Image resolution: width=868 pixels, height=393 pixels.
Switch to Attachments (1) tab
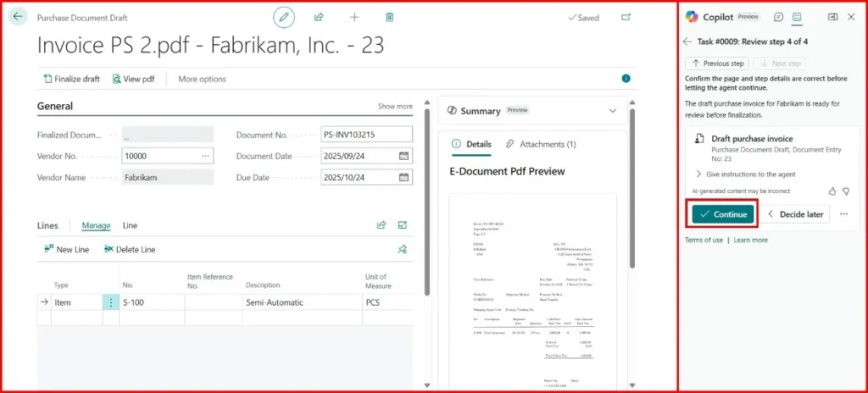541,144
